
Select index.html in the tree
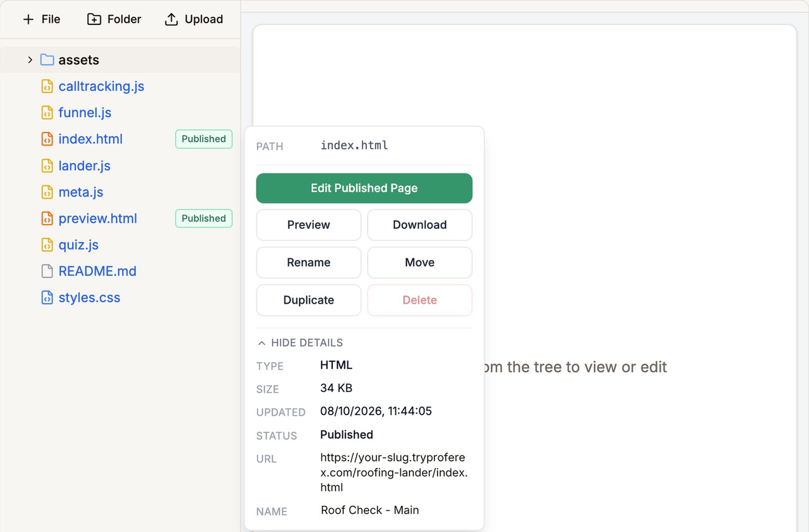tap(90, 139)
